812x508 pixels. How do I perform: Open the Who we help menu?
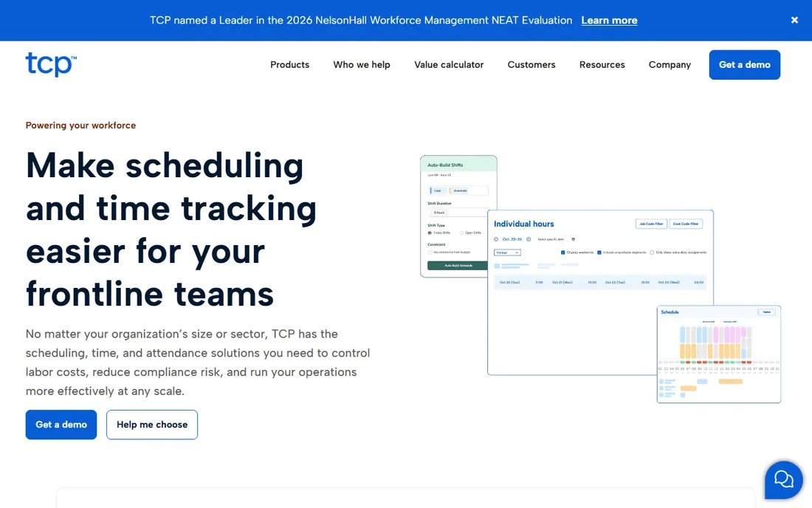coord(362,65)
